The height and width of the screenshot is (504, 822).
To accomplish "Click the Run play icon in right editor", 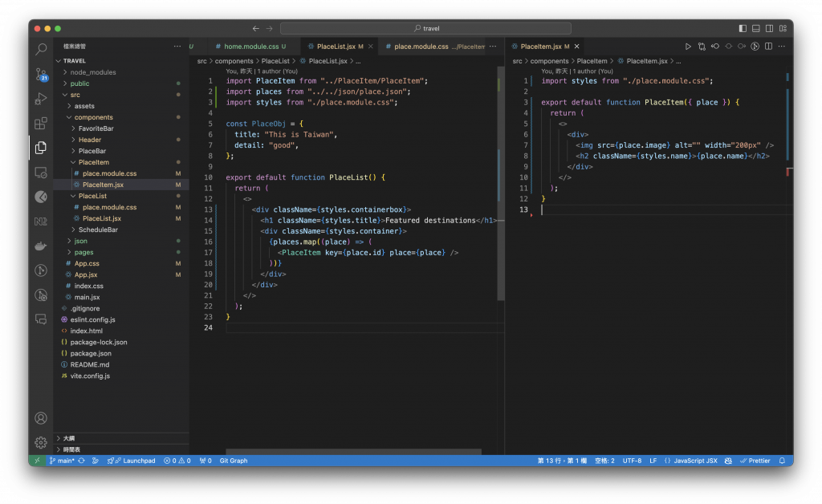I will (688, 47).
